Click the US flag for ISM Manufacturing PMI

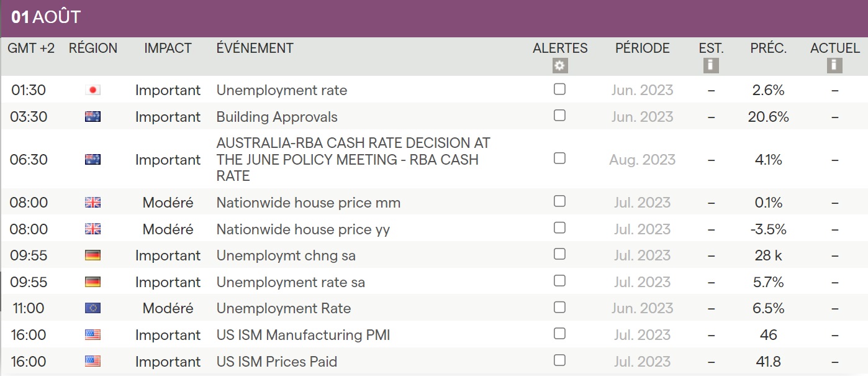point(93,335)
